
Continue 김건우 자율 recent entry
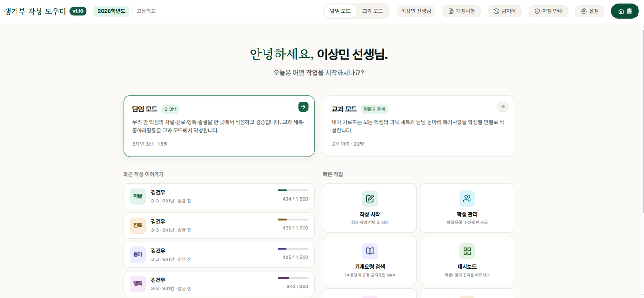tap(219, 196)
